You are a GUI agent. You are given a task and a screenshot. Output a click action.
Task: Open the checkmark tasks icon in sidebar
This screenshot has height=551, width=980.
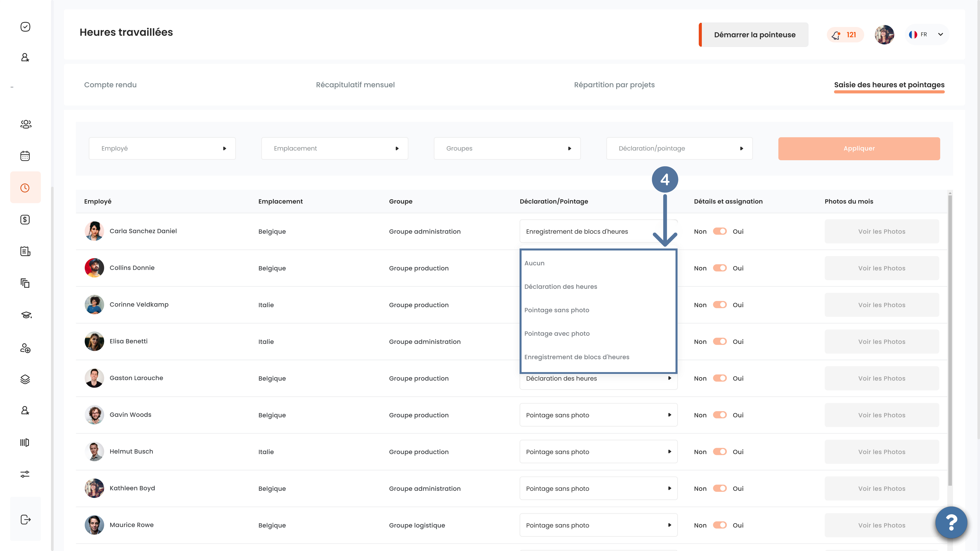pos(25,27)
